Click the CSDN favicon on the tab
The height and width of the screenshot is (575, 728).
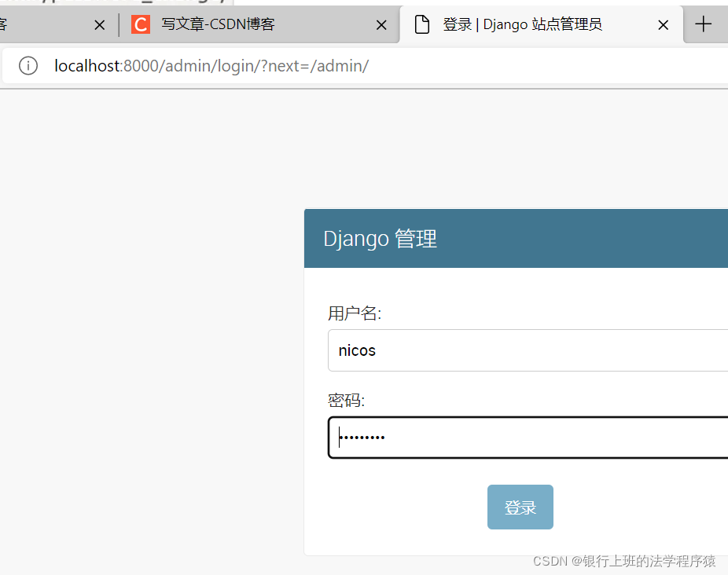(x=140, y=24)
